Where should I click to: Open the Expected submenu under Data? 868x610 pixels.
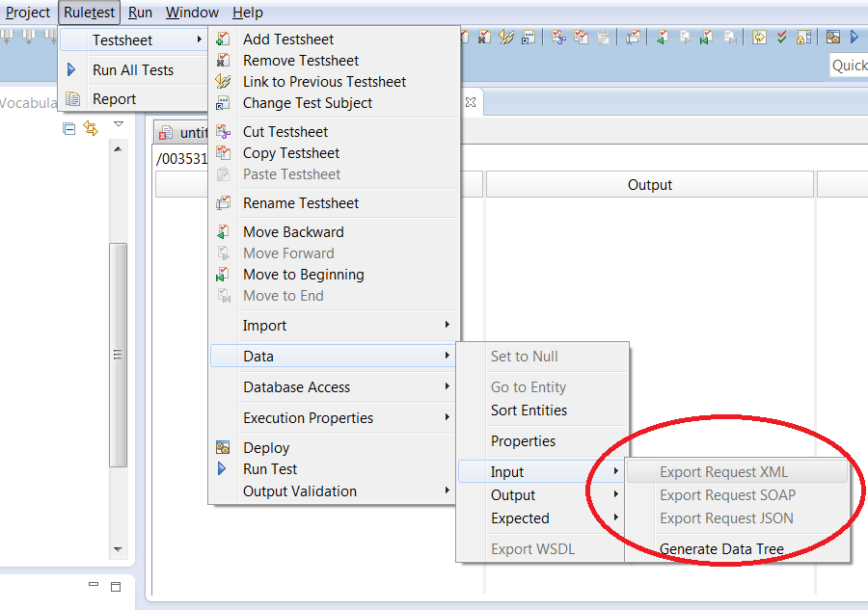[541, 518]
